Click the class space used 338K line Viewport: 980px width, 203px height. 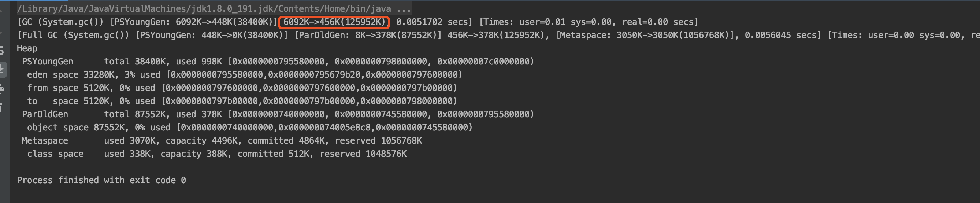click(216, 154)
